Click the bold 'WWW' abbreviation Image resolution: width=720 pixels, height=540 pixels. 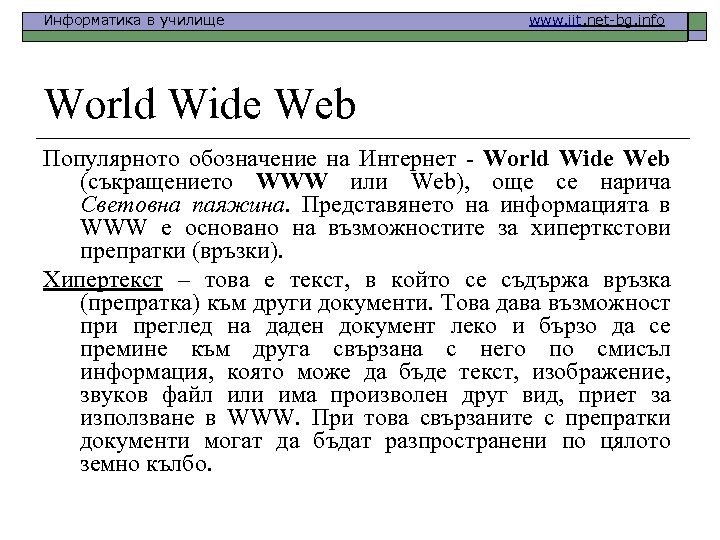point(292,181)
